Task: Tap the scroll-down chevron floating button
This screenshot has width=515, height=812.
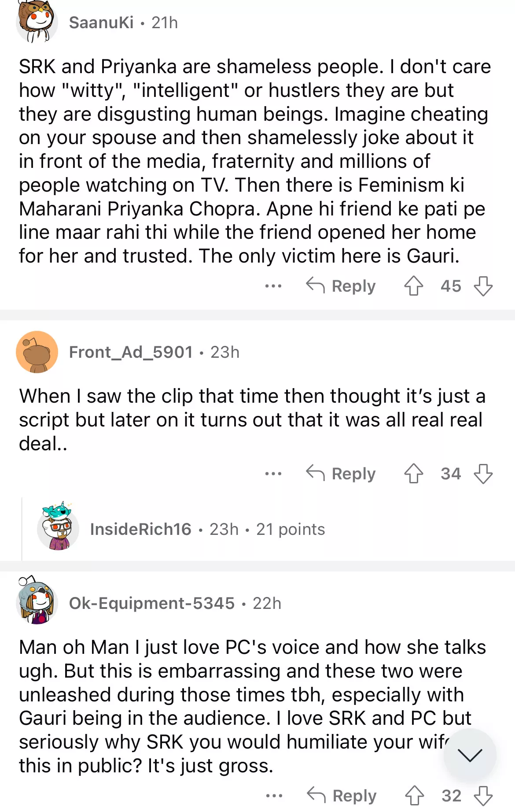Action: point(470,755)
